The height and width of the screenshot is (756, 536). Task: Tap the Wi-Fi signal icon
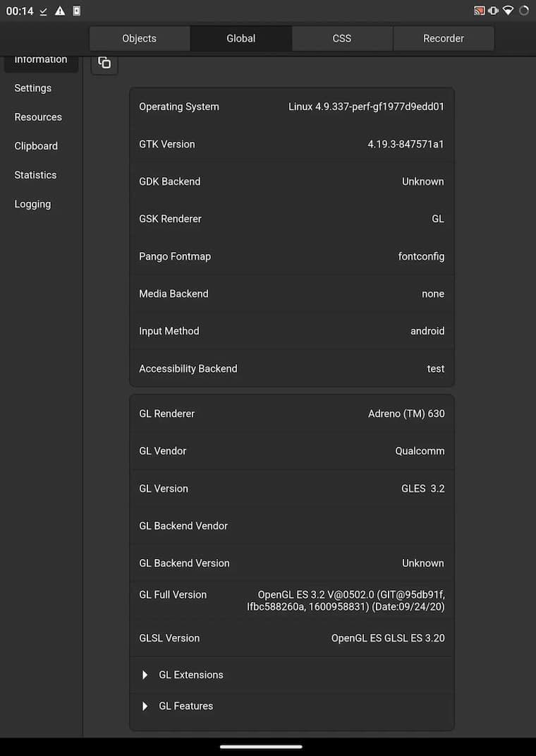508,11
